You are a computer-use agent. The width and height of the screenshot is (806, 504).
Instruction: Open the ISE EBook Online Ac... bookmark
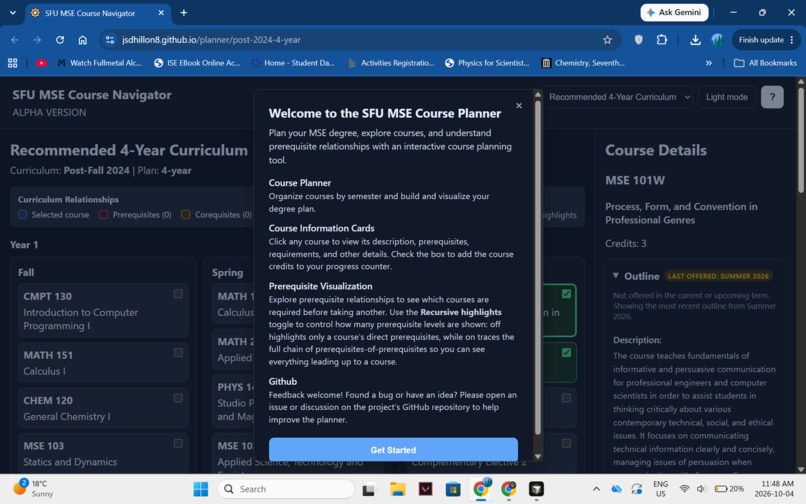point(197,63)
